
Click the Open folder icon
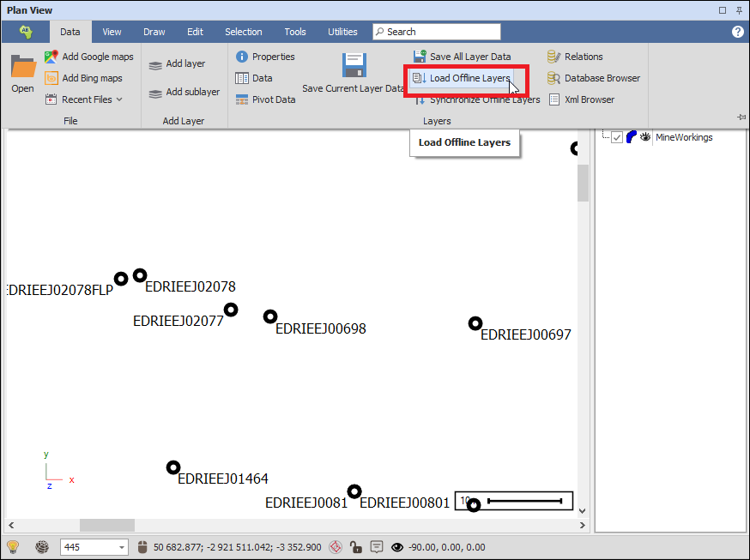point(22,67)
